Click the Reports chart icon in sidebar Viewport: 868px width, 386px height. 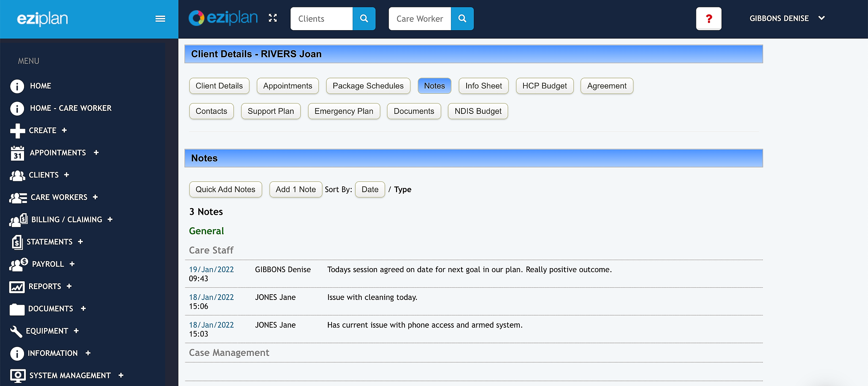[17, 287]
